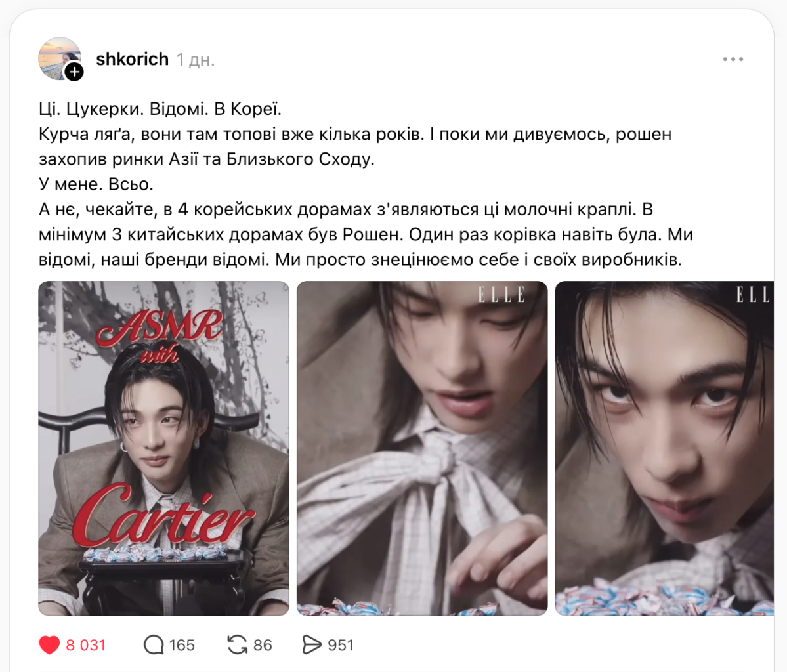This screenshot has width=787, height=672.
Task: Share the post with the paper plane icon
Action: [x=312, y=645]
